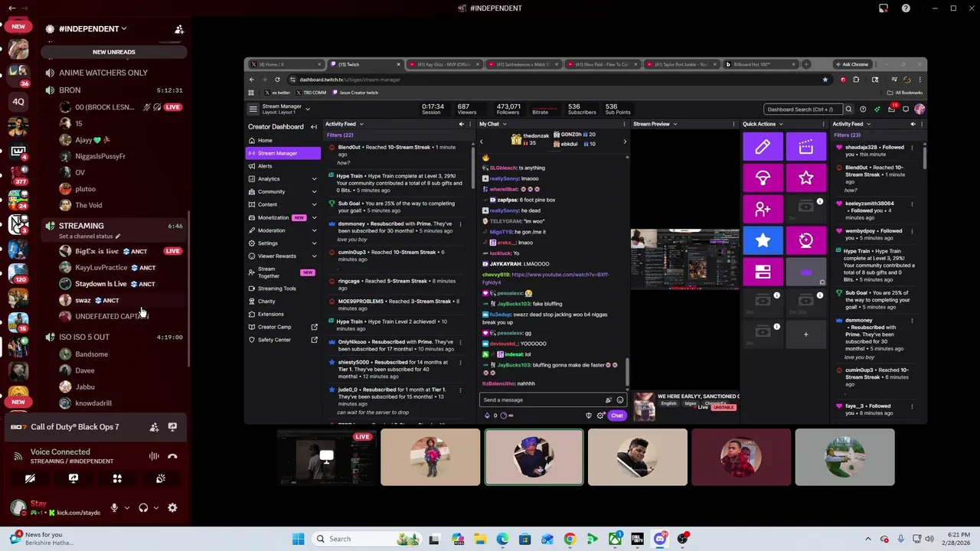The image size is (980, 551).
Task: Open the 4Q server icon
Action: 18,101
